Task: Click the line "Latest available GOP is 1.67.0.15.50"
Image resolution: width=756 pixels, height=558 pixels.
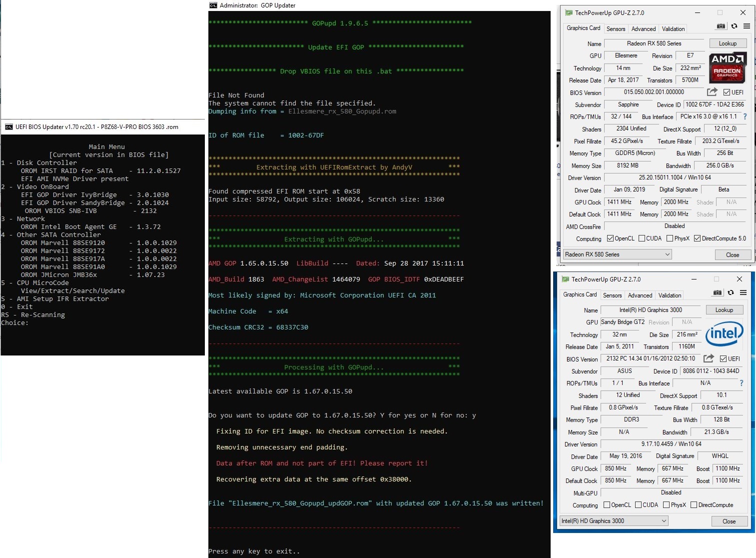Action: tap(280, 391)
